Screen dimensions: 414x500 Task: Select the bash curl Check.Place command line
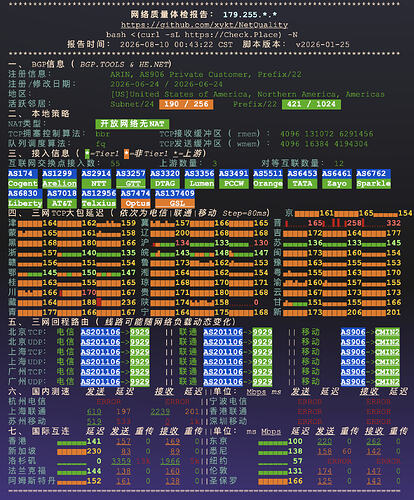(x=202, y=34)
